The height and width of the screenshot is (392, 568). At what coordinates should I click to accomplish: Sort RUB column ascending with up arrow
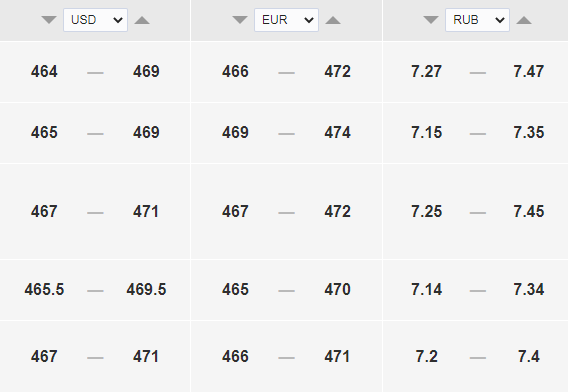tap(524, 20)
